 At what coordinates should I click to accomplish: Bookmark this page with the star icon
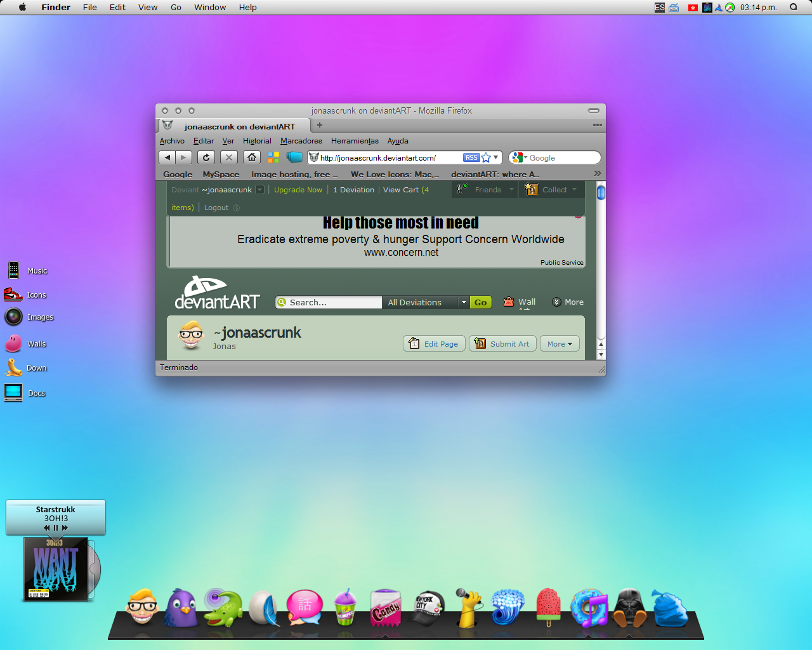point(486,157)
